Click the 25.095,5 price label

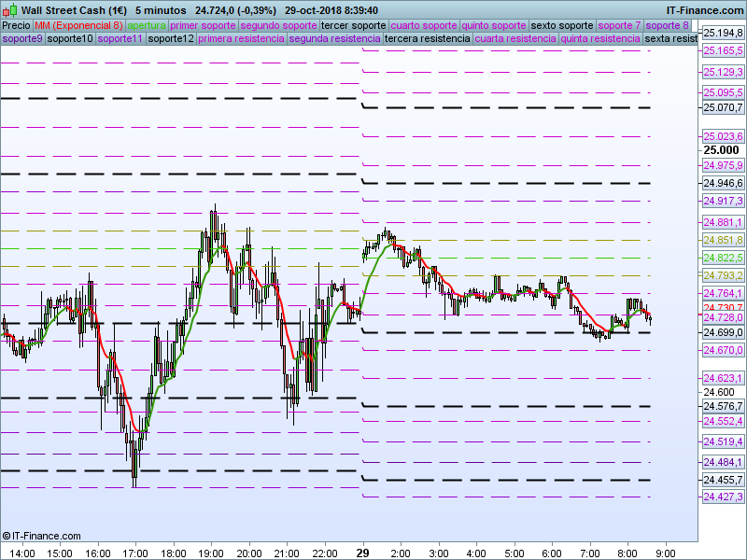[723, 92]
